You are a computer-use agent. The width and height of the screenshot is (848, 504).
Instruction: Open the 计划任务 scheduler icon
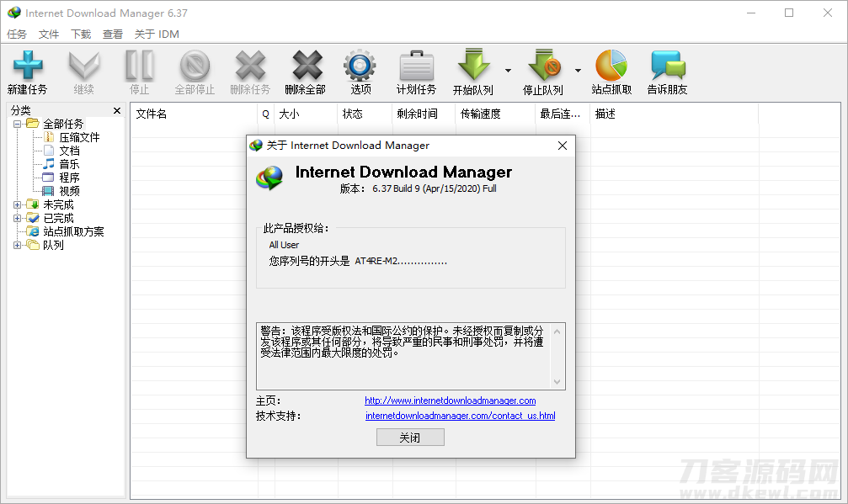point(416,66)
